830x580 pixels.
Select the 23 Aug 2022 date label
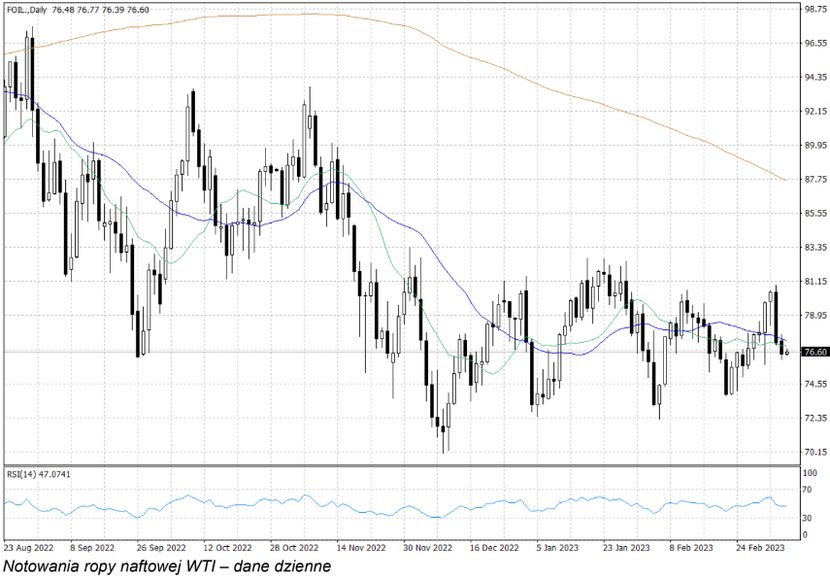[x=29, y=548]
